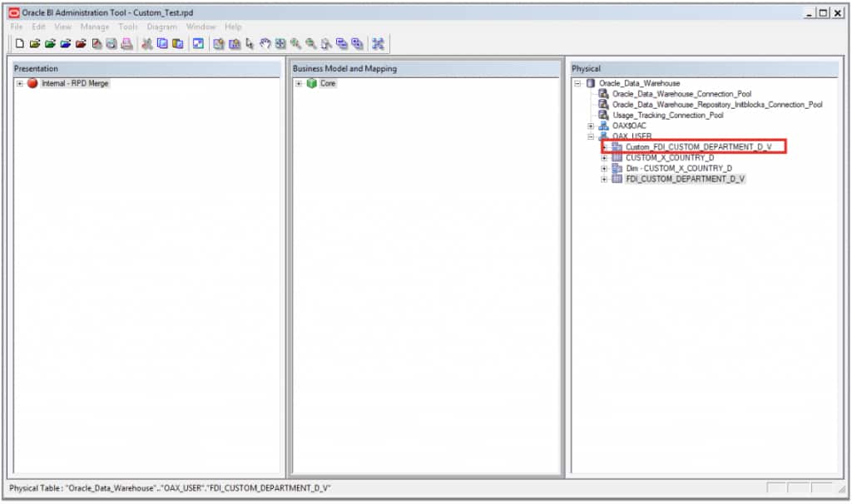Expand the OAX$OAC schema node
This screenshot has height=504, width=852.
click(591, 126)
